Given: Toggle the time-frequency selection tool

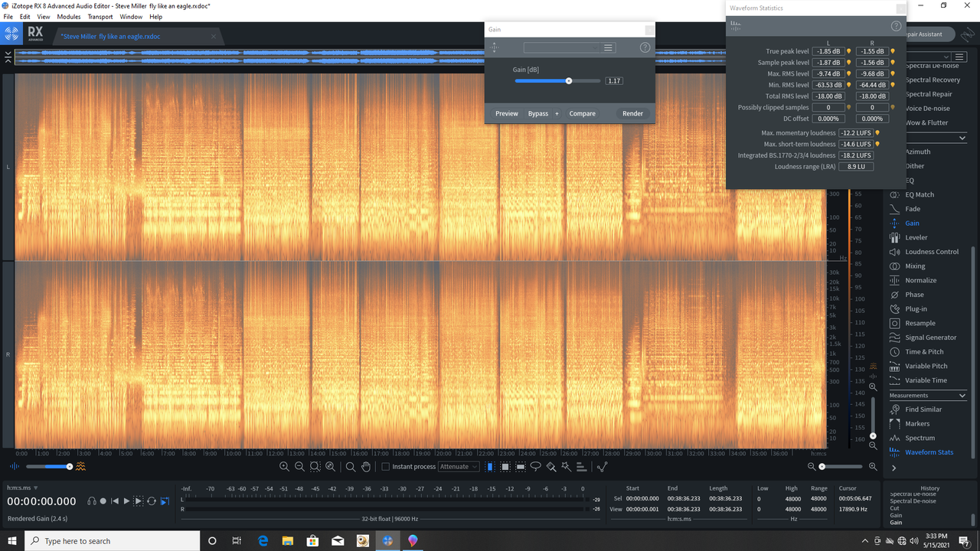Looking at the screenshot, I should [x=505, y=467].
